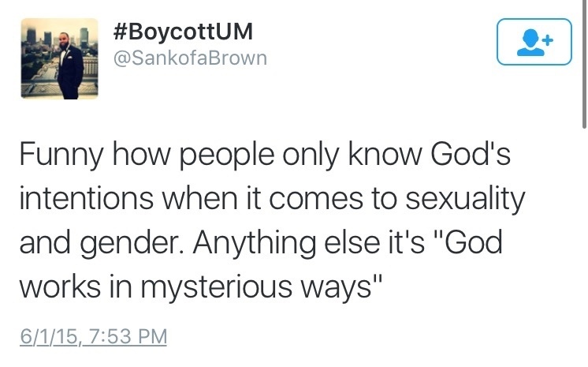Viewport: 588px width, 367px height.
Task: Tap the tweet line starting with "Funny how people"
Action: click(x=265, y=155)
